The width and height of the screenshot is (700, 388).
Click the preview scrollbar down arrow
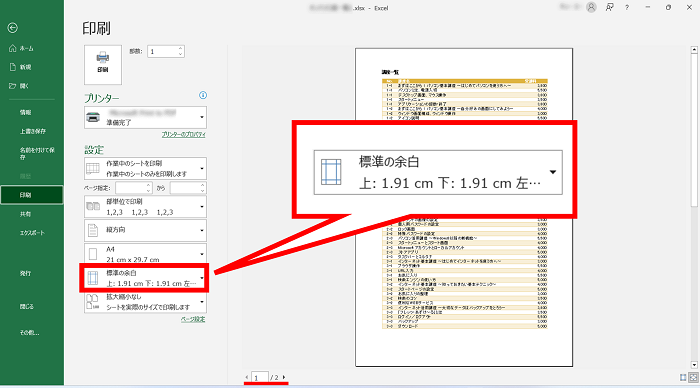click(x=694, y=365)
